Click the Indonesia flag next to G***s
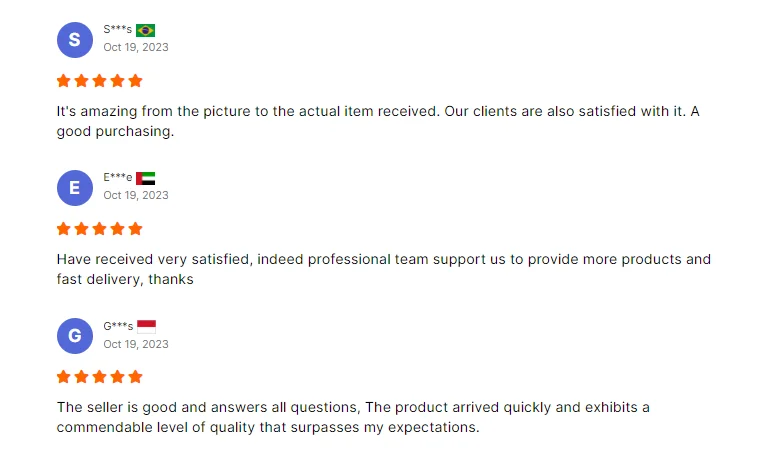 click(146, 326)
